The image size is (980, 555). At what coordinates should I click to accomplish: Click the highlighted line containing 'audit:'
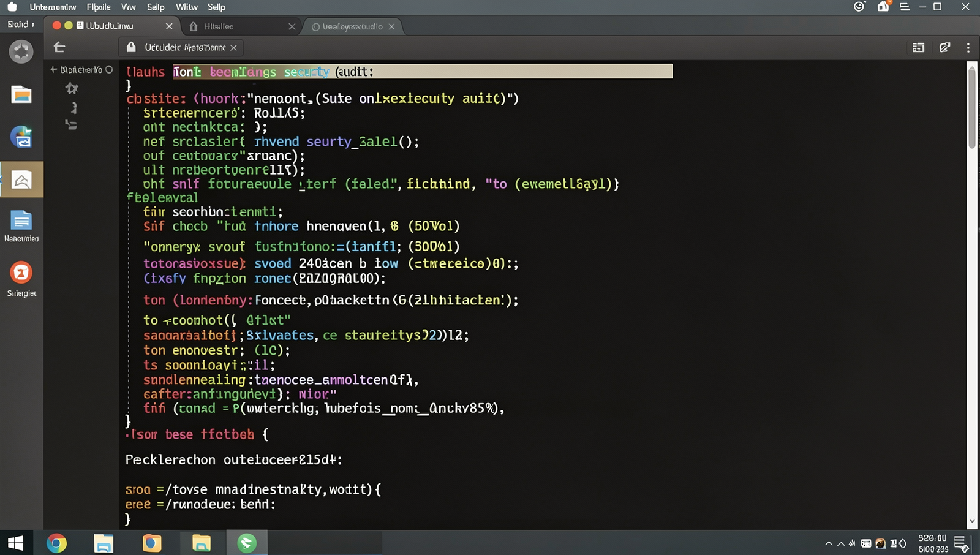(x=423, y=72)
